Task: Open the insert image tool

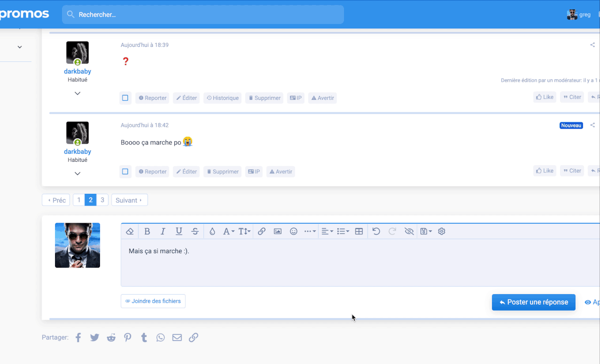Action: click(x=277, y=231)
